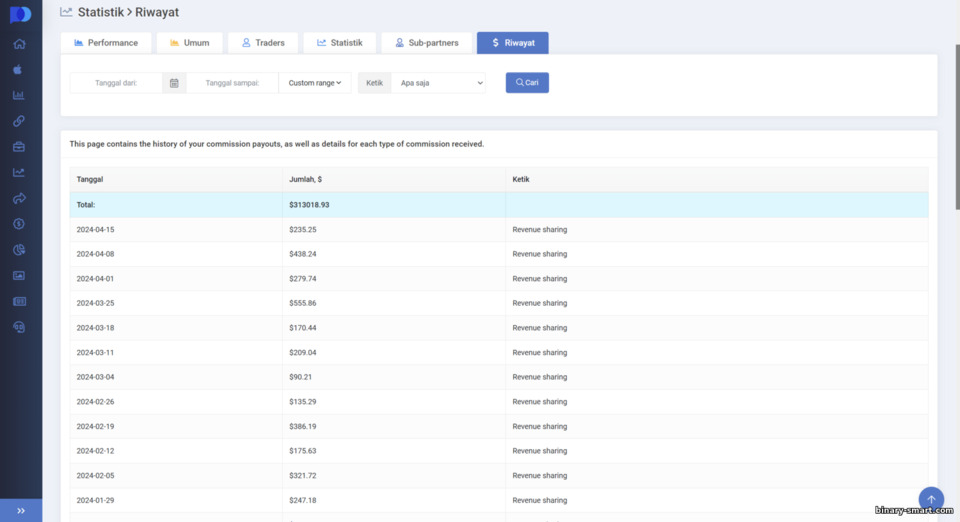Expand the sidebar with the double chevron

[21, 510]
